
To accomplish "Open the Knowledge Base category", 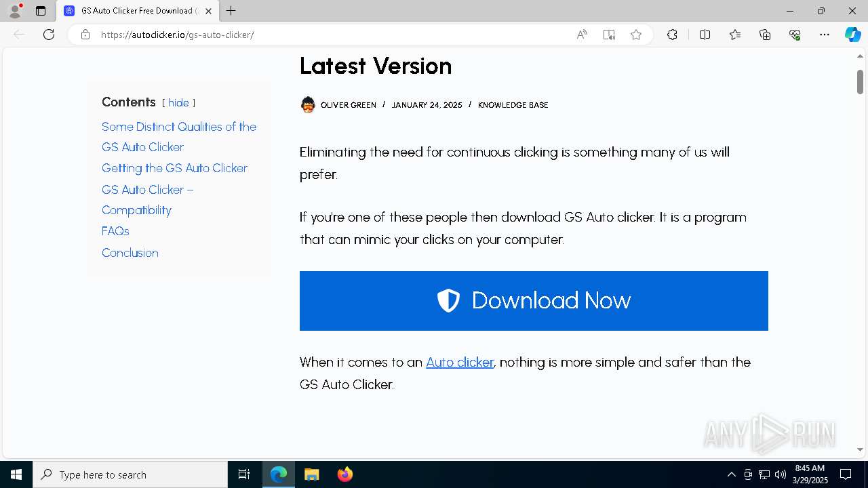I will pyautogui.click(x=513, y=105).
